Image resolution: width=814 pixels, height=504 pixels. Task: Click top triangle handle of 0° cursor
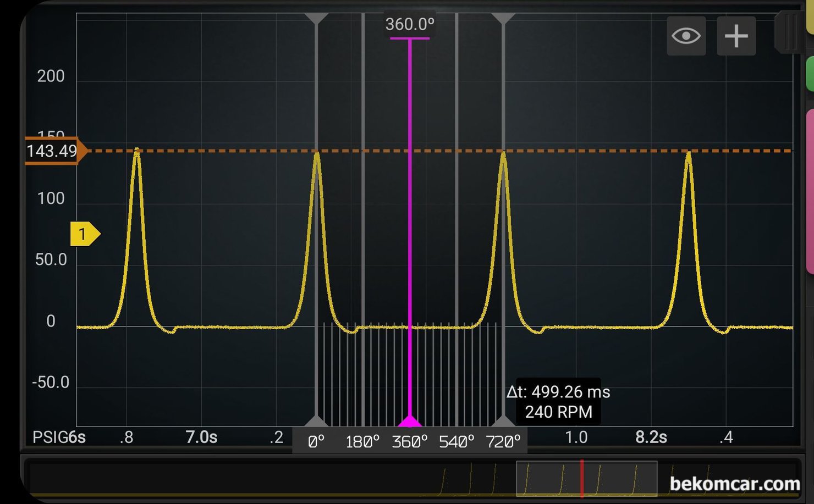tap(316, 19)
